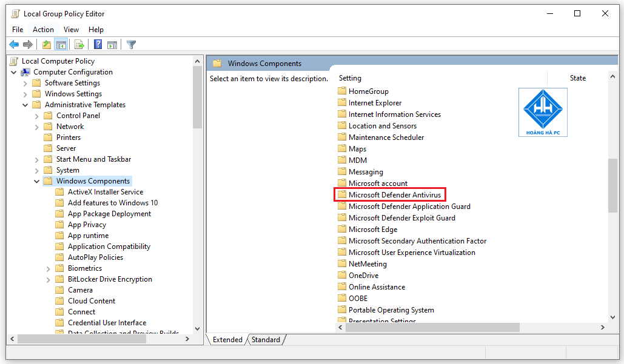
Task: Switch to the Extended tab
Action: click(227, 340)
